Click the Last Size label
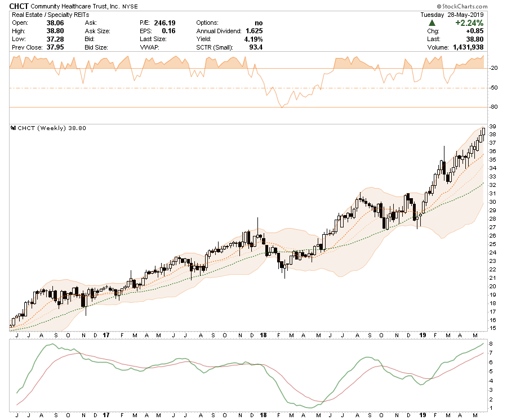This screenshot has height=420, width=507. [x=153, y=39]
